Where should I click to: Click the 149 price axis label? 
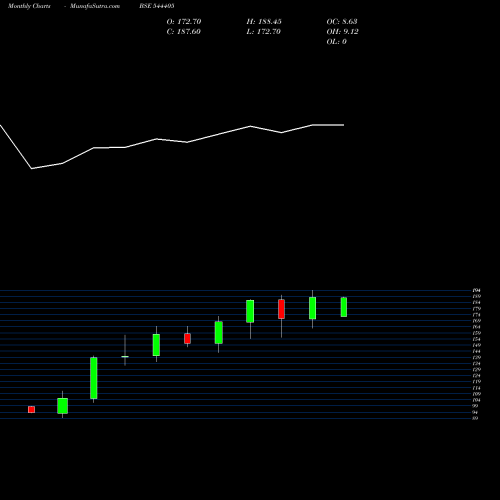click(x=477, y=345)
